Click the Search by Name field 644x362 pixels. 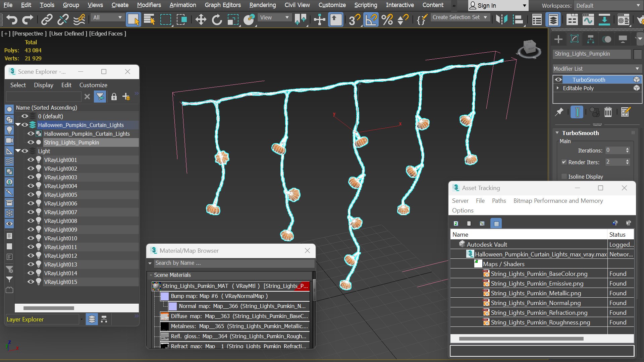[x=234, y=263]
